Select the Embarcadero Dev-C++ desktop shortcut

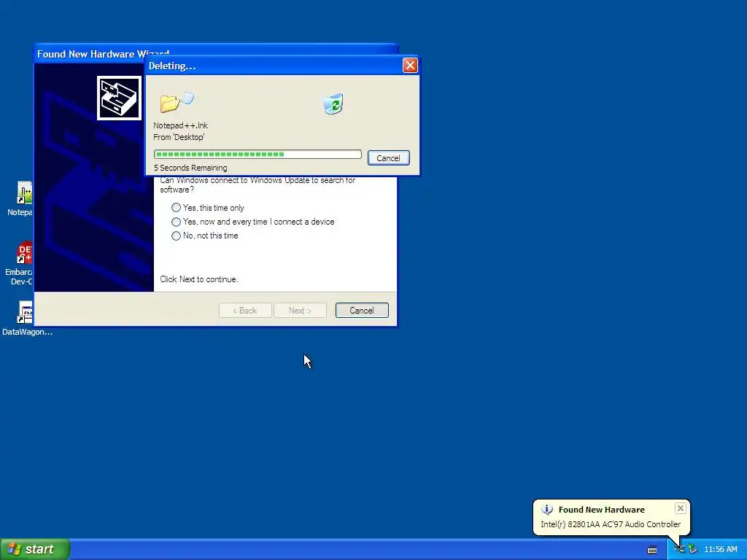click(x=20, y=264)
